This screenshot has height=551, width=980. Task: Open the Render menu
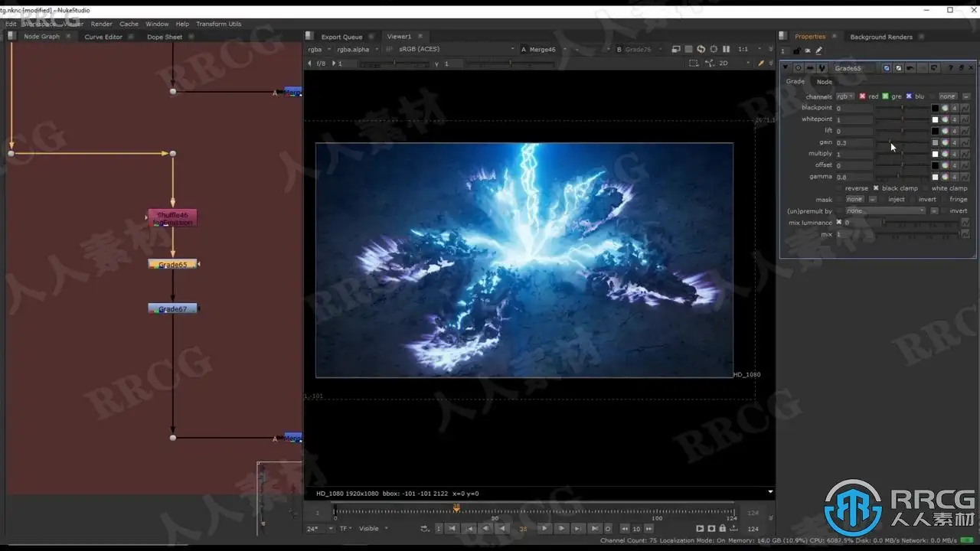click(101, 24)
